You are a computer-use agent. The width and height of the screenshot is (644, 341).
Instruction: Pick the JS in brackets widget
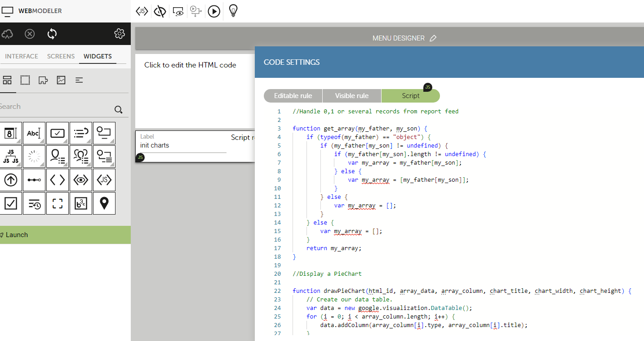(x=104, y=180)
